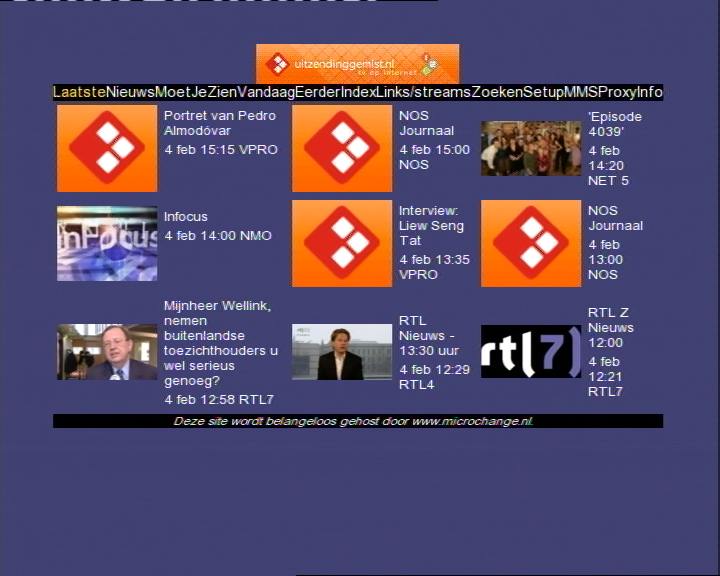Open the Info menu item
The image size is (720, 576).
[650, 92]
